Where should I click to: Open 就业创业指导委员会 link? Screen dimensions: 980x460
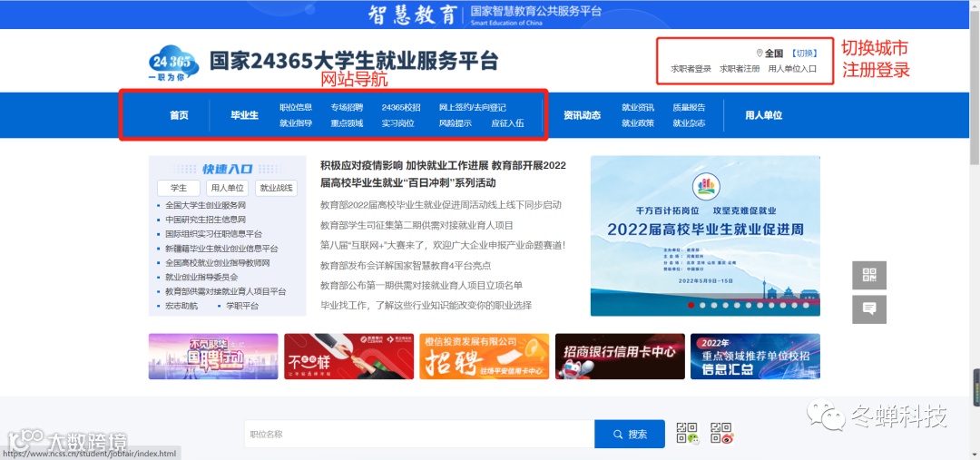click(201, 277)
